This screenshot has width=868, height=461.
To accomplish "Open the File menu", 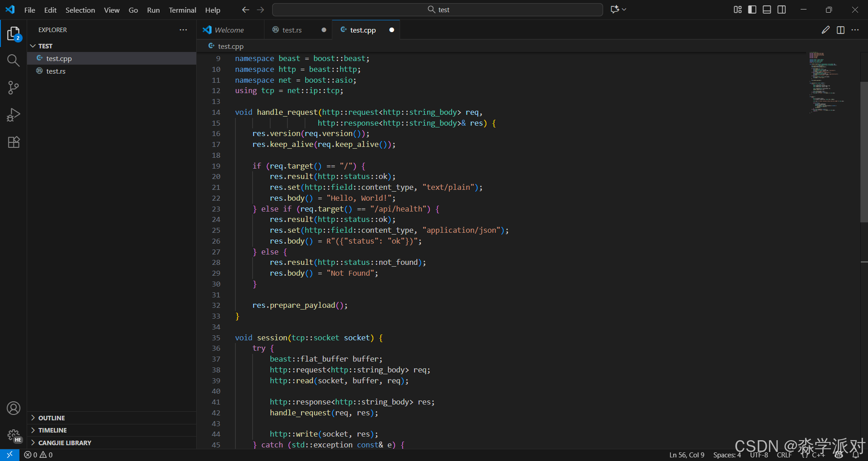I will pyautogui.click(x=30, y=10).
